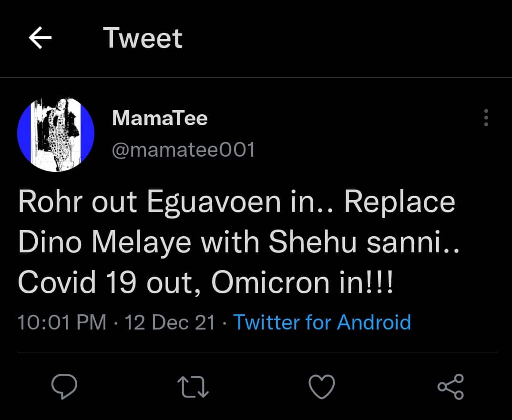The height and width of the screenshot is (420, 512).
Task: Share the tweet via share icon
Action: tap(451, 386)
